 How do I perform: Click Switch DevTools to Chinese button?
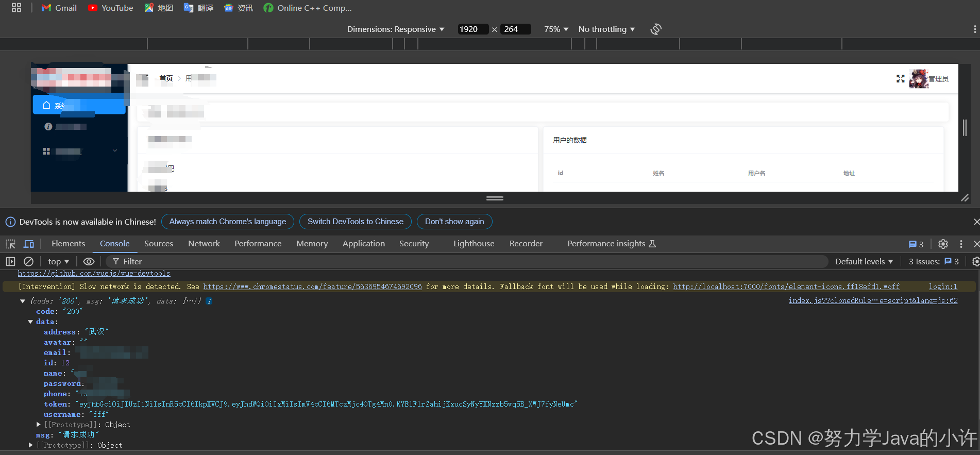click(x=356, y=222)
